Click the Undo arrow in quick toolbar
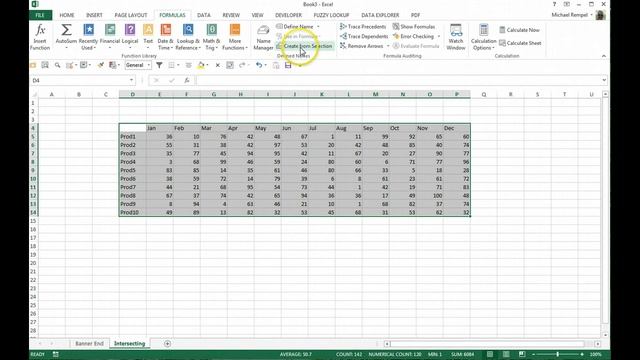 tap(258, 65)
